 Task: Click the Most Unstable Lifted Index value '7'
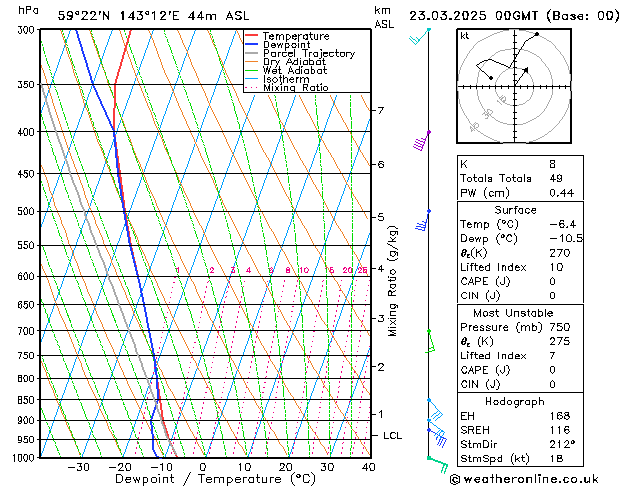(x=552, y=356)
